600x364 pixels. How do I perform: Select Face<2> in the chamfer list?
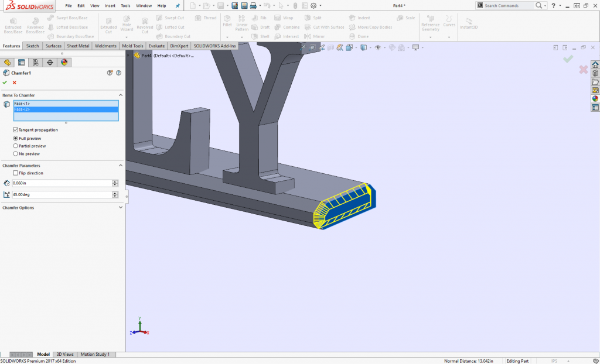[x=66, y=109]
